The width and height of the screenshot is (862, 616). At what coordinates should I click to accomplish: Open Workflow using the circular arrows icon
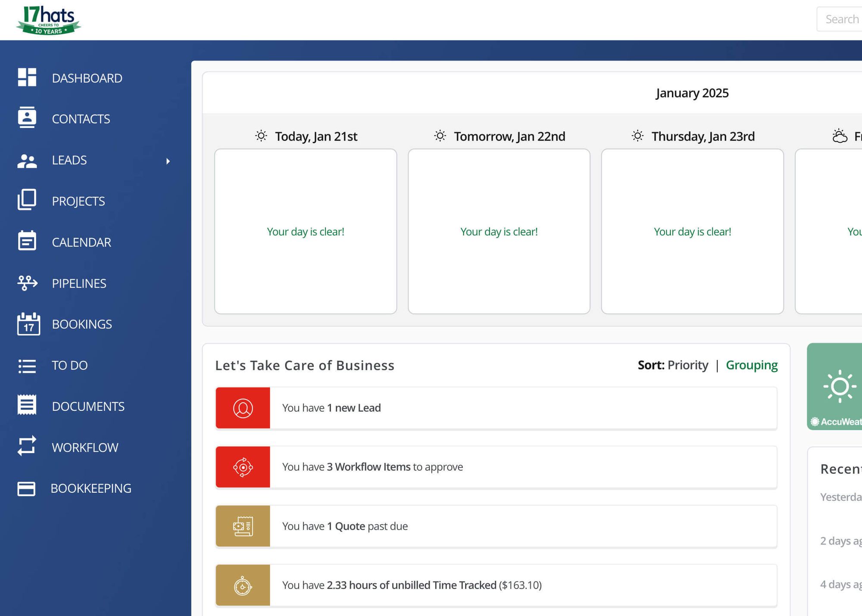[27, 447]
